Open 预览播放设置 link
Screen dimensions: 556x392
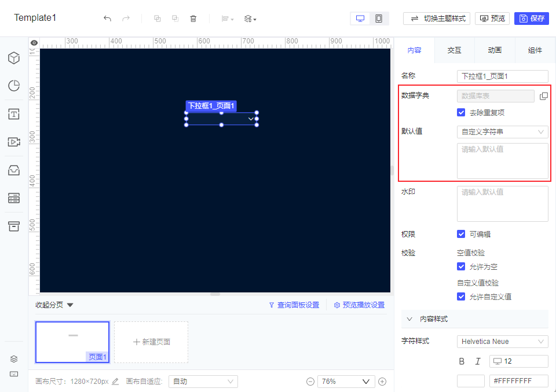pos(359,305)
